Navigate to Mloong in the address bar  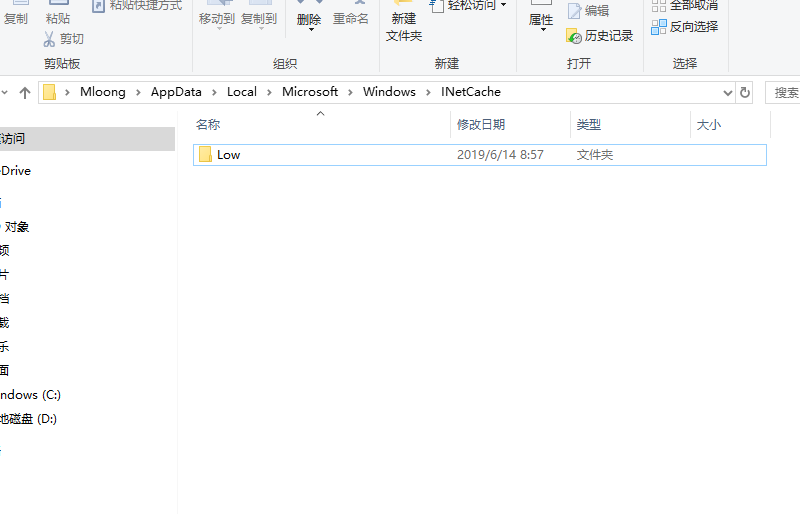103,92
